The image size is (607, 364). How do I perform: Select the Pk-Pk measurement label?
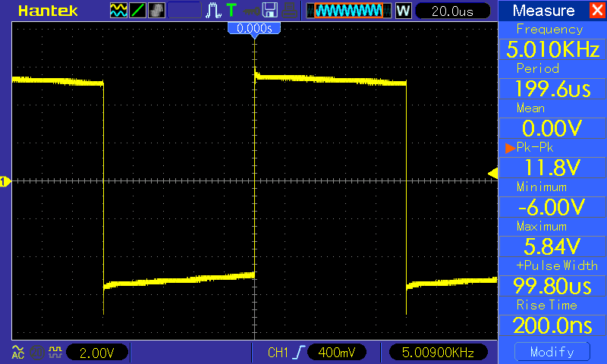point(535,147)
